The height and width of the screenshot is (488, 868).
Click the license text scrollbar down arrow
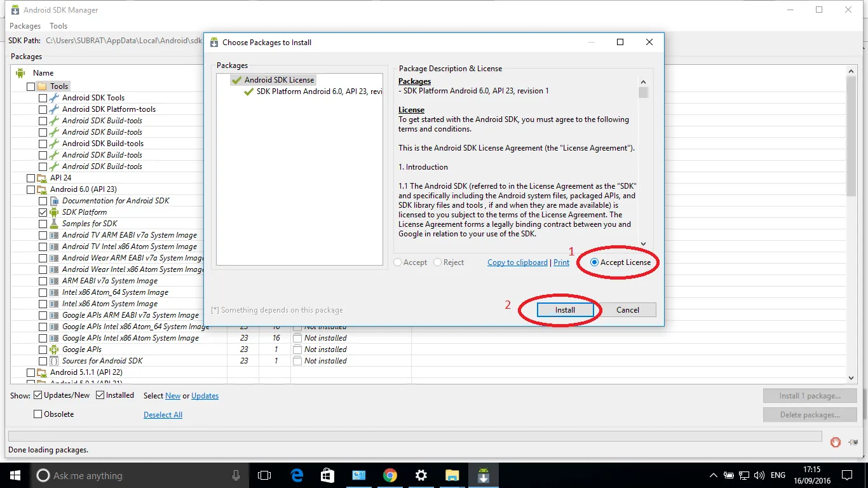[643, 244]
